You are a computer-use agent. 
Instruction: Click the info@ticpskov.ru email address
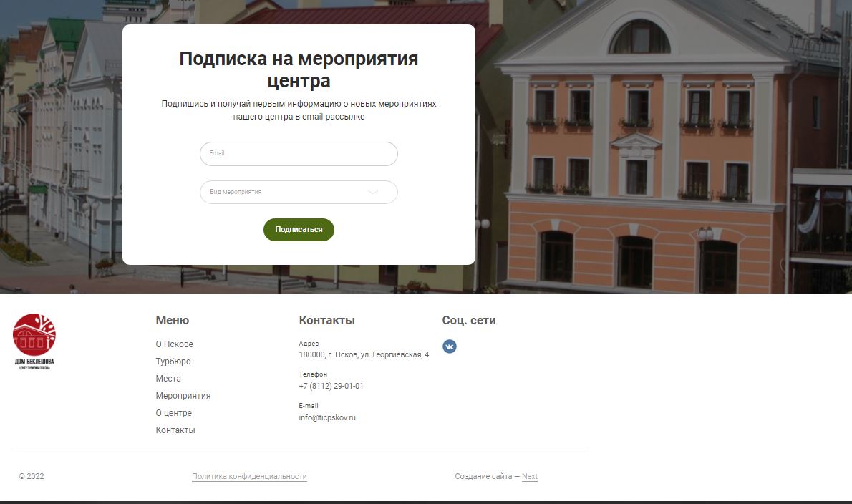click(x=327, y=417)
